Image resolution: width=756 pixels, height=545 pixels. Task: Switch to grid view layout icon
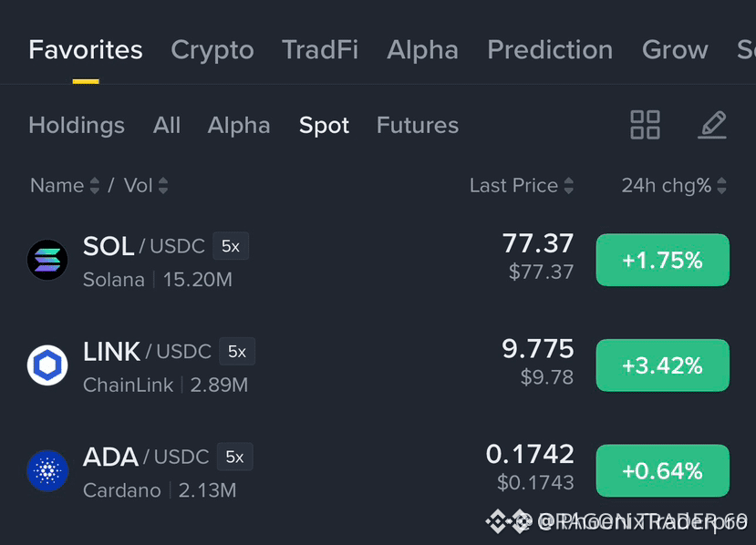645,125
